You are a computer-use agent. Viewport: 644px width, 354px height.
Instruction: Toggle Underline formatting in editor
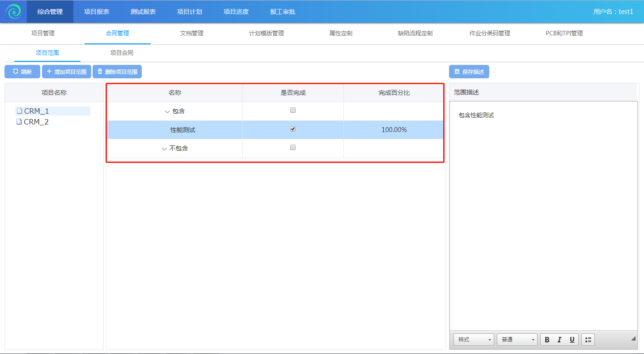(x=572, y=340)
